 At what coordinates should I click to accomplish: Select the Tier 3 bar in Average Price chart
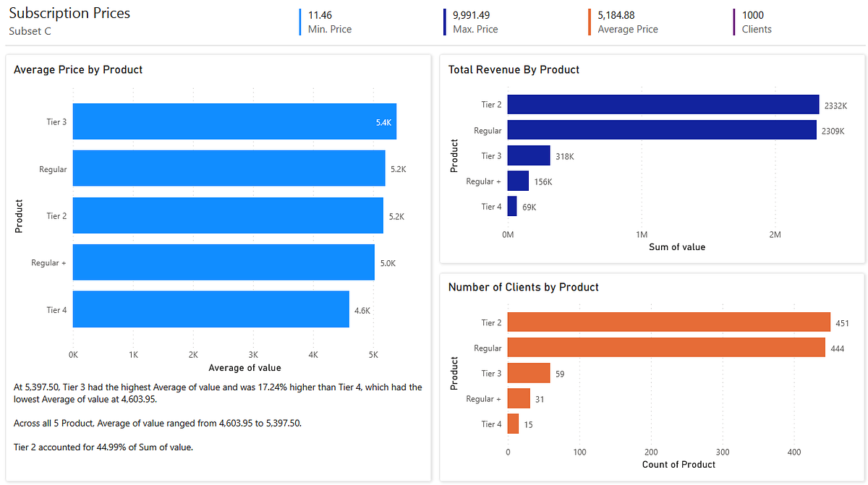pyautogui.click(x=231, y=121)
